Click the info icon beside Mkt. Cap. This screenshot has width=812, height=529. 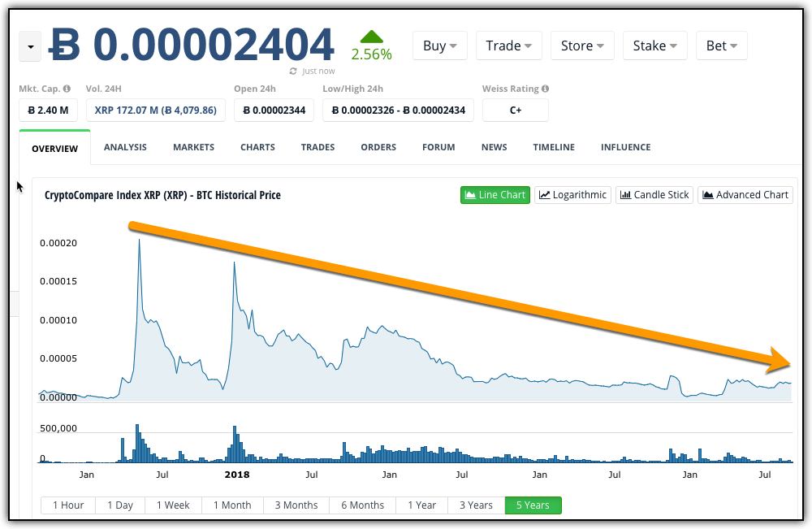tap(67, 89)
